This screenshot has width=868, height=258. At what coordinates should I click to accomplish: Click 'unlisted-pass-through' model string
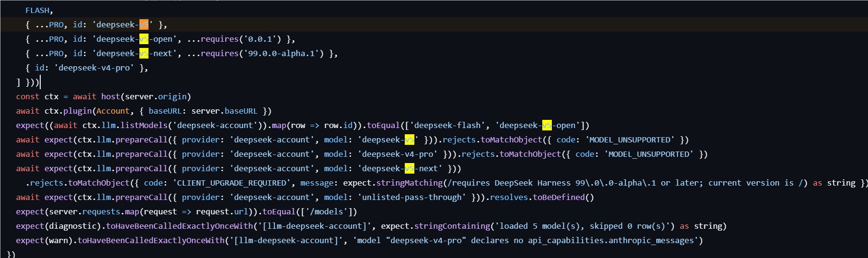click(411, 198)
